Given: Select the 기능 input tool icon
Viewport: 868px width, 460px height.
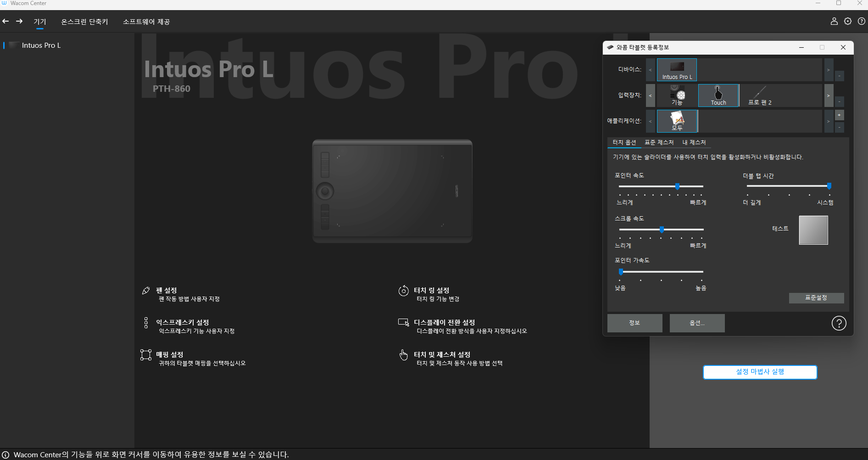Looking at the screenshot, I should pyautogui.click(x=677, y=95).
